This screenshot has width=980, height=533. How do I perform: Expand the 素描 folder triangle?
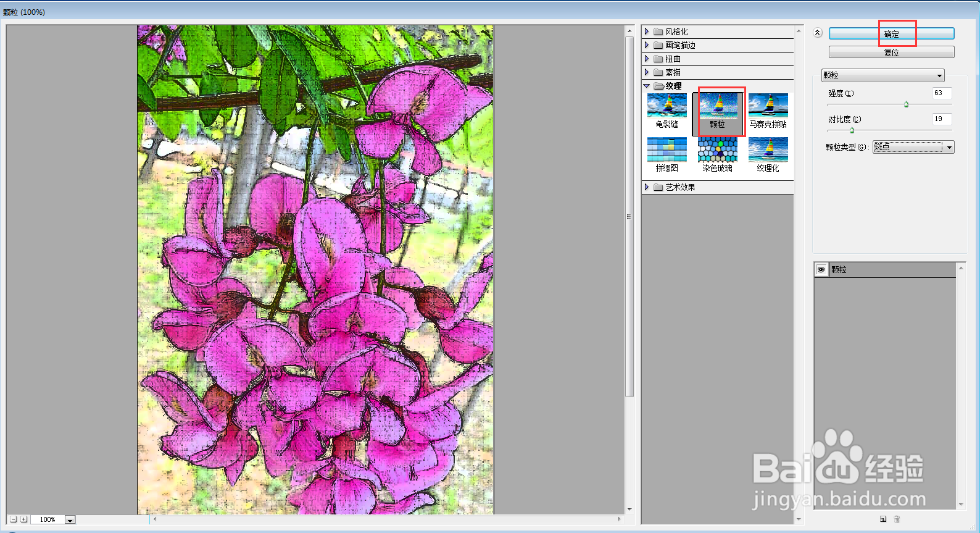click(647, 72)
